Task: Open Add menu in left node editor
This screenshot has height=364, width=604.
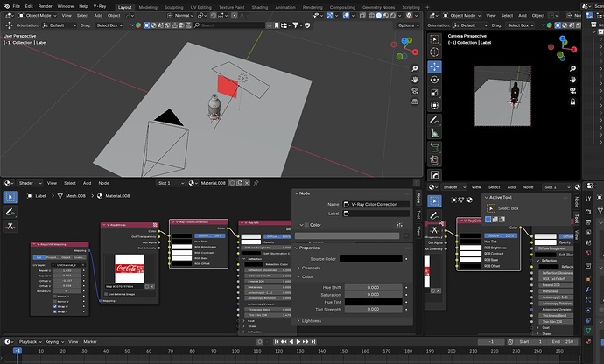Action: tap(87, 183)
